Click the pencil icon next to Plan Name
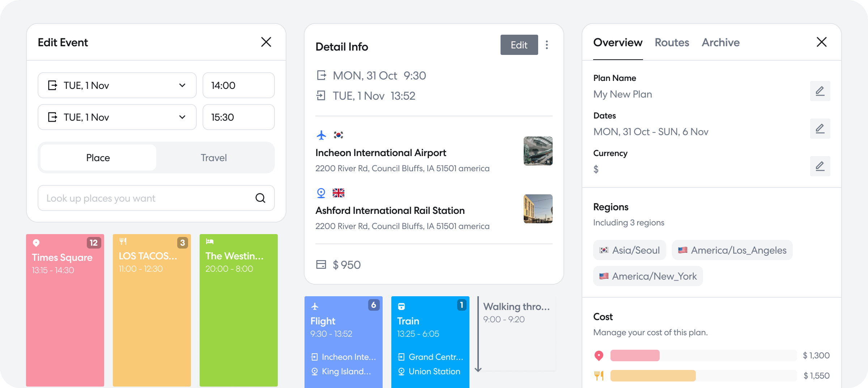The image size is (868, 388). (820, 91)
